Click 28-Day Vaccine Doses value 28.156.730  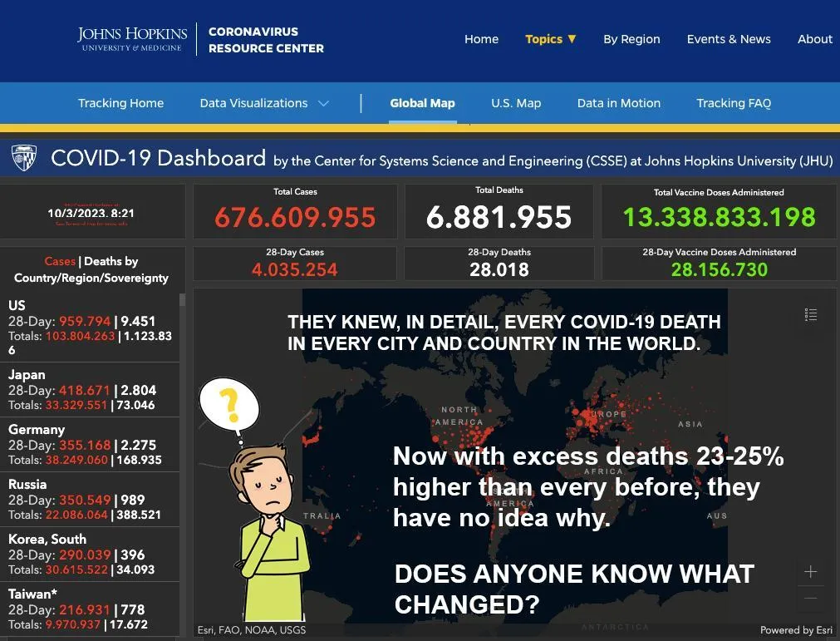click(x=719, y=269)
